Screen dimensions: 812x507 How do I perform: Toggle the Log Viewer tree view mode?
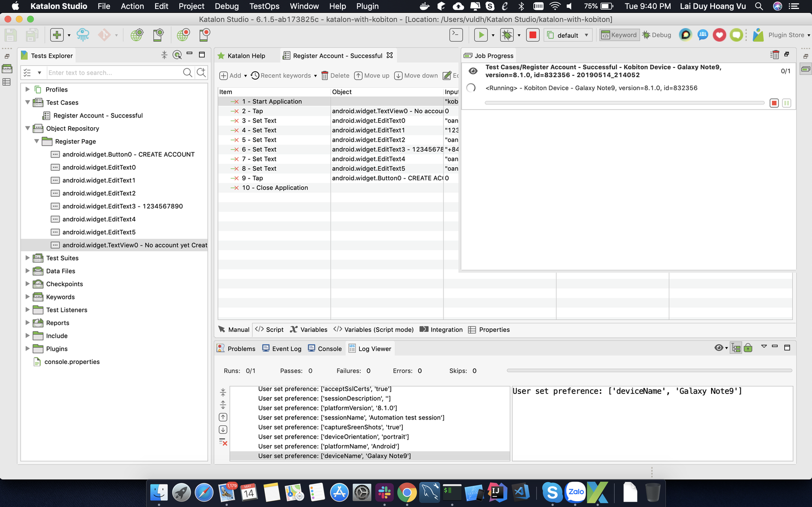point(736,348)
